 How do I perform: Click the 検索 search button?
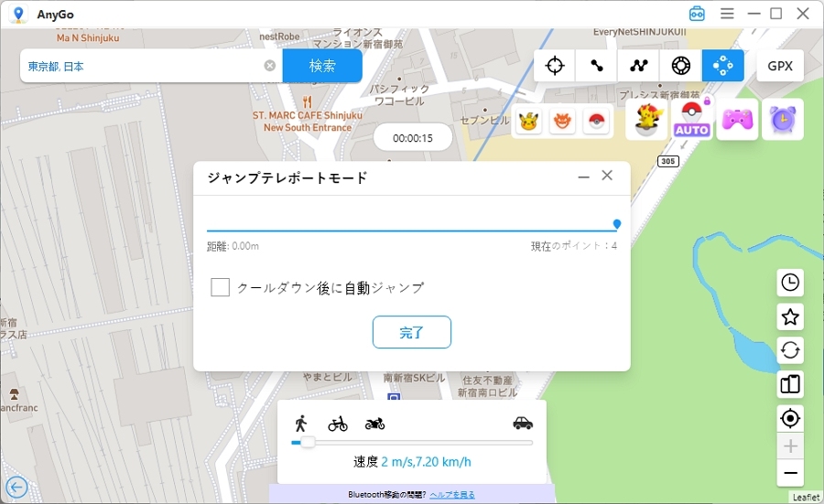[x=322, y=66]
